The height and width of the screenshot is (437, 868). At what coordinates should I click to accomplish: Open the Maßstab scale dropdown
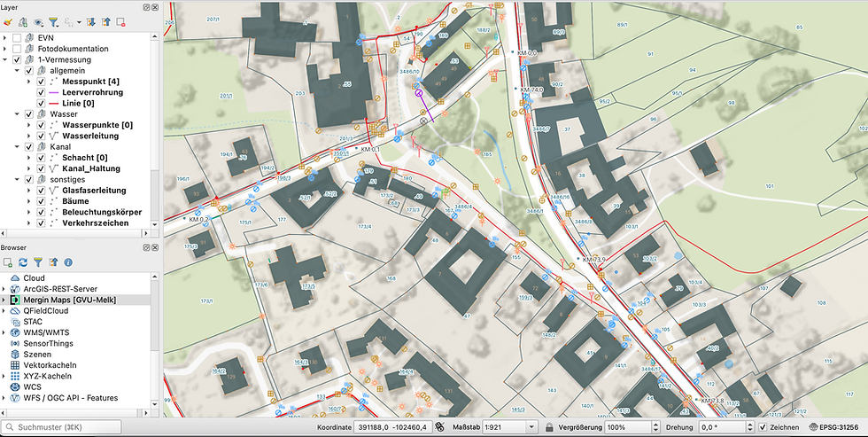pyautogui.click(x=532, y=427)
